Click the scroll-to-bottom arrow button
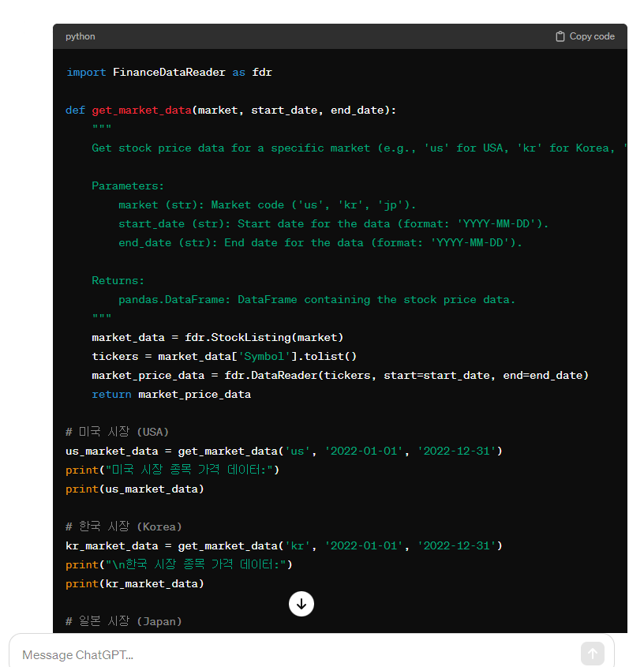 point(301,604)
